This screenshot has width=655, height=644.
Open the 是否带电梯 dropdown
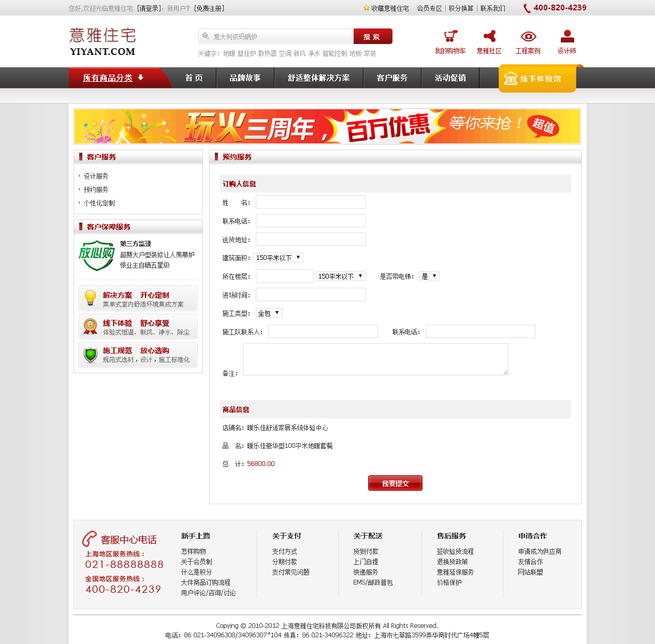tap(430, 276)
